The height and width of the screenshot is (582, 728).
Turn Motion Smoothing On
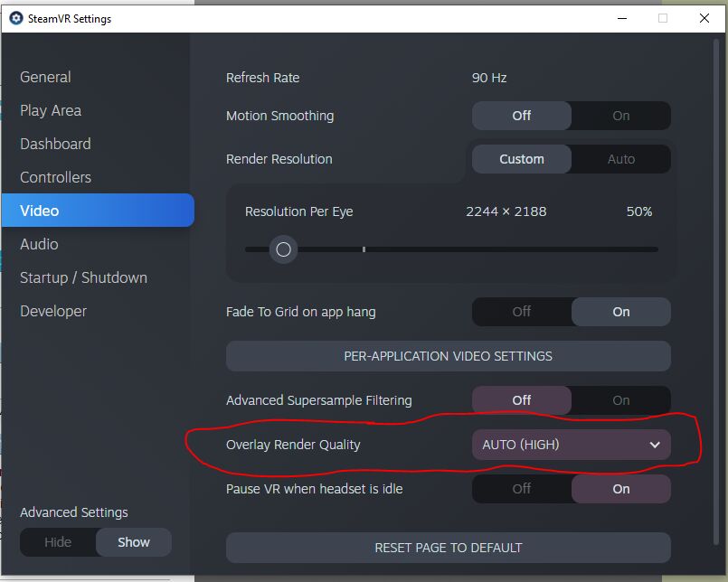tap(620, 116)
